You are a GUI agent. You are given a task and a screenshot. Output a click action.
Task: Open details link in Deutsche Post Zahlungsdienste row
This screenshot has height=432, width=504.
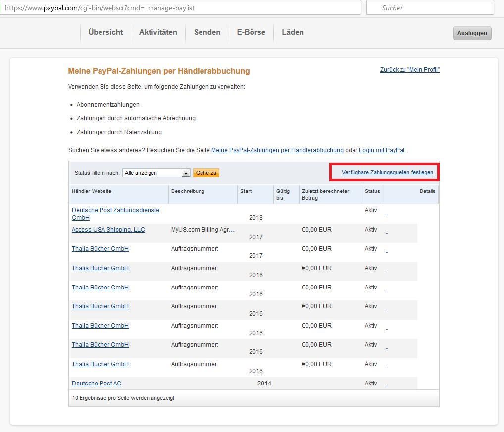(387, 214)
